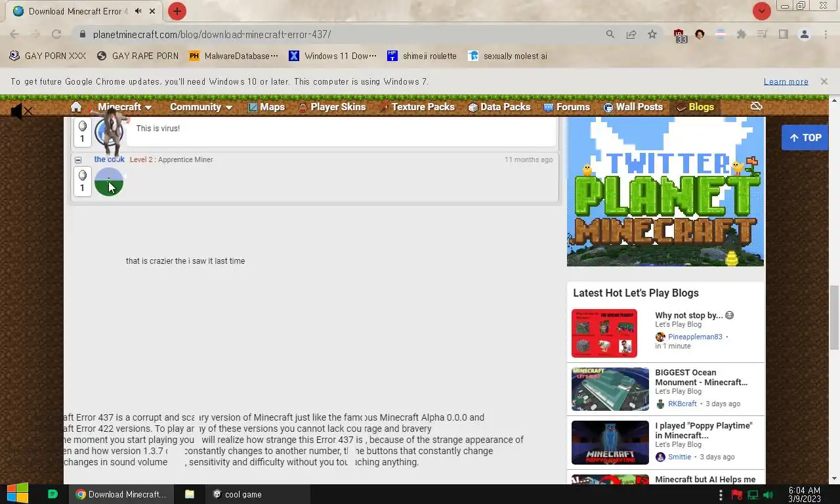Viewport: 840px width, 504px height.
Task: Expand the Minecraft nav dropdown
Action: click(x=125, y=107)
